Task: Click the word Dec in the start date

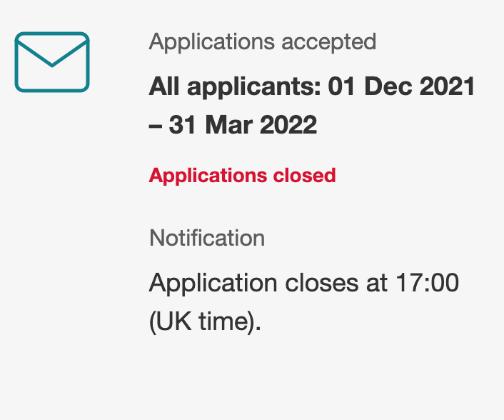Action: pos(388,86)
